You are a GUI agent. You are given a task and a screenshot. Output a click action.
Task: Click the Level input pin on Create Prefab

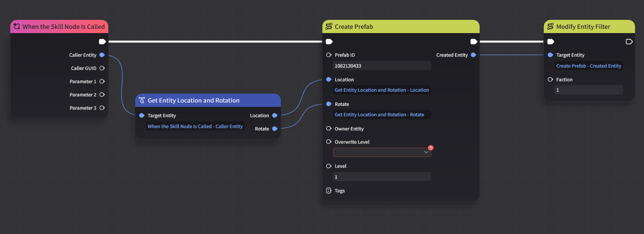pos(329,166)
